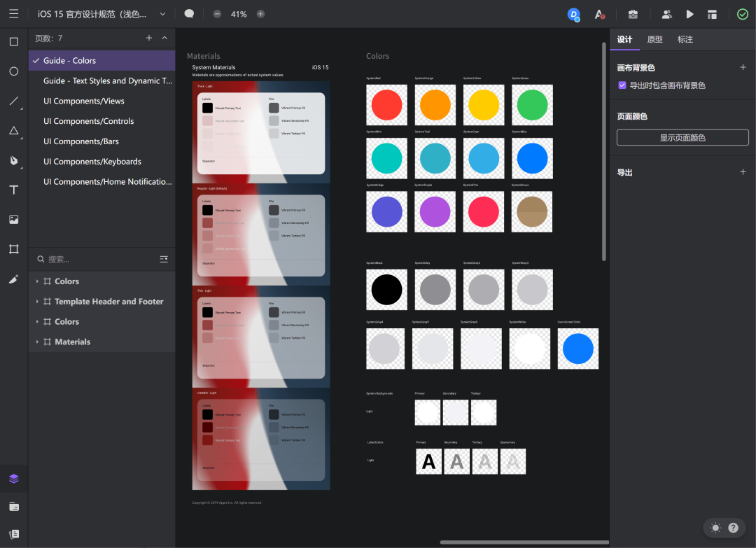Expand the Materials layer group
The height and width of the screenshot is (548, 756).
(x=37, y=342)
